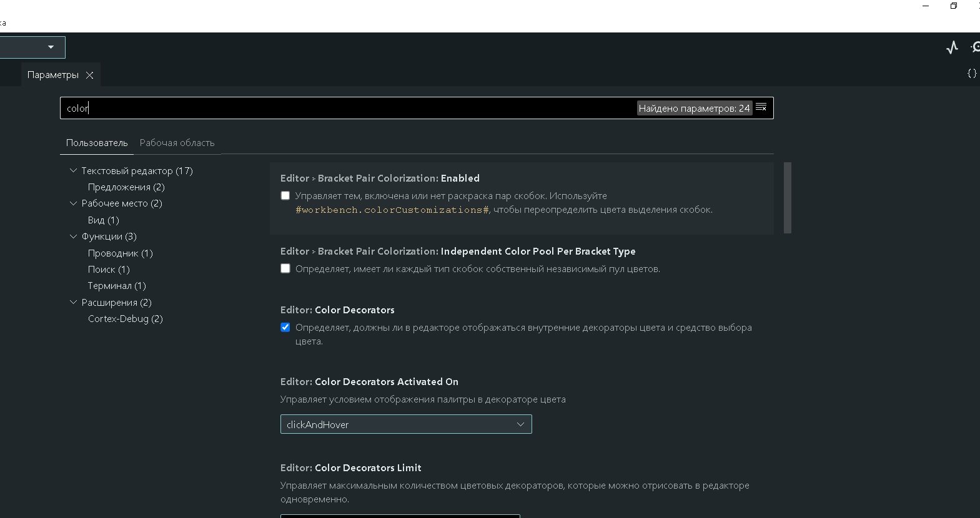Select Cortex-Debug in the settings tree

pyautogui.click(x=125, y=319)
